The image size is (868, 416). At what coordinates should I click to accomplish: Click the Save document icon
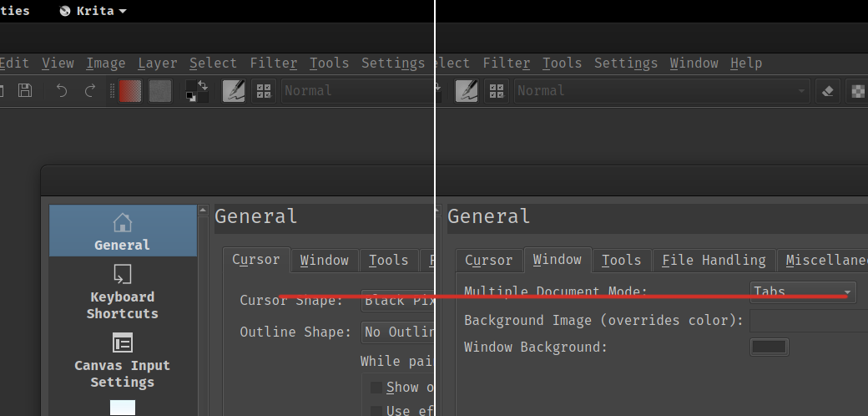(x=25, y=90)
